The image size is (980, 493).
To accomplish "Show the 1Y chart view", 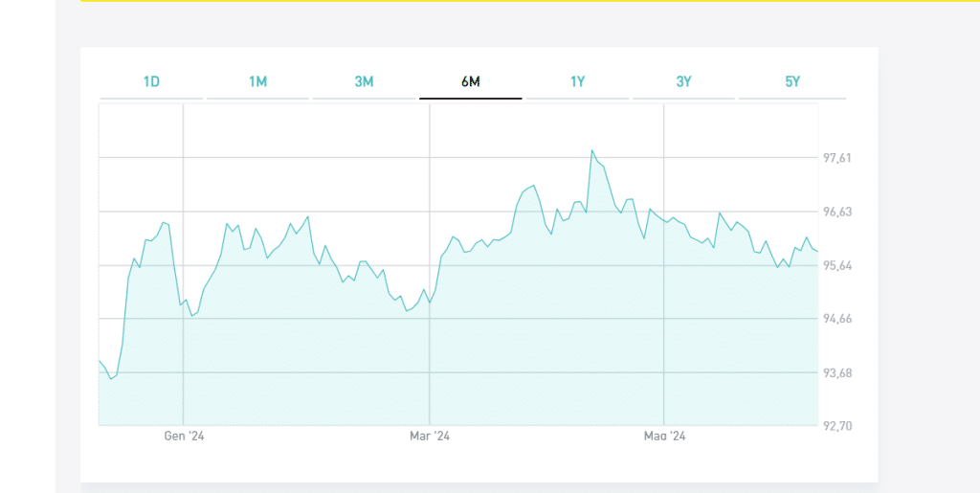I will coord(577,82).
